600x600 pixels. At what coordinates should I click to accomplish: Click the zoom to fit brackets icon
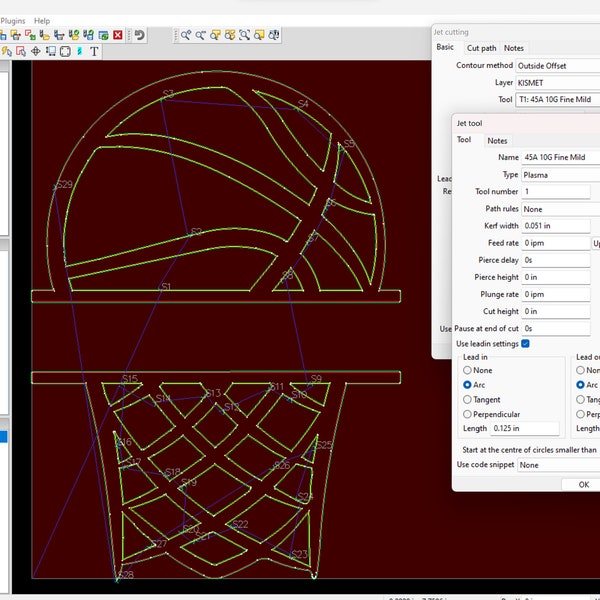point(244,35)
